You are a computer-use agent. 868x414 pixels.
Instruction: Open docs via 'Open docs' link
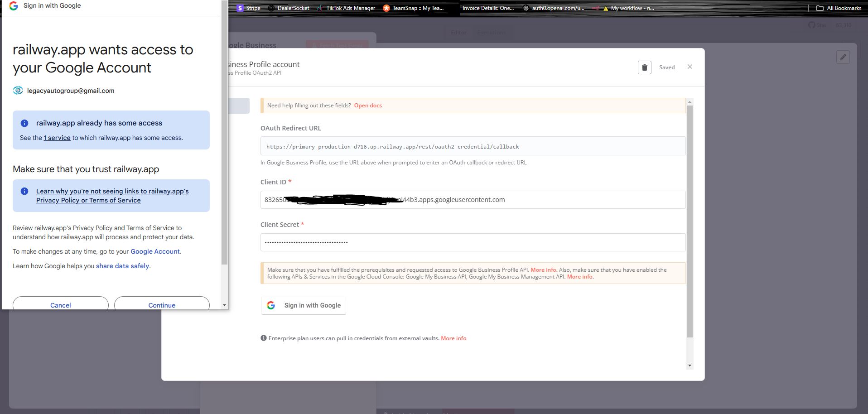(368, 106)
